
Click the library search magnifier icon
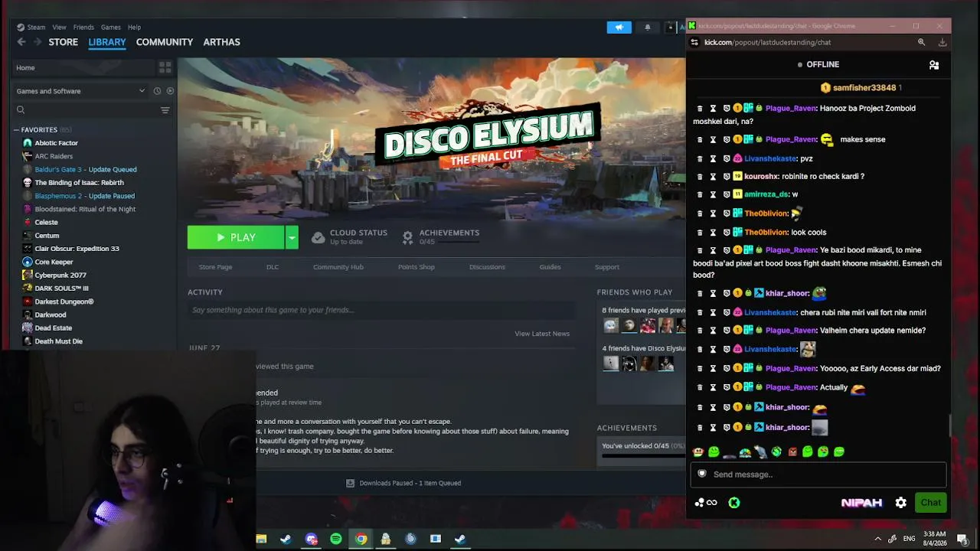pyautogui.click(x=21, y=110)
